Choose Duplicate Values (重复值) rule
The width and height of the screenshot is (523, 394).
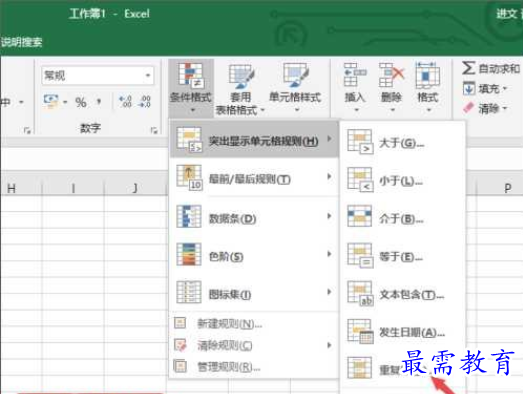click(402, 369)
